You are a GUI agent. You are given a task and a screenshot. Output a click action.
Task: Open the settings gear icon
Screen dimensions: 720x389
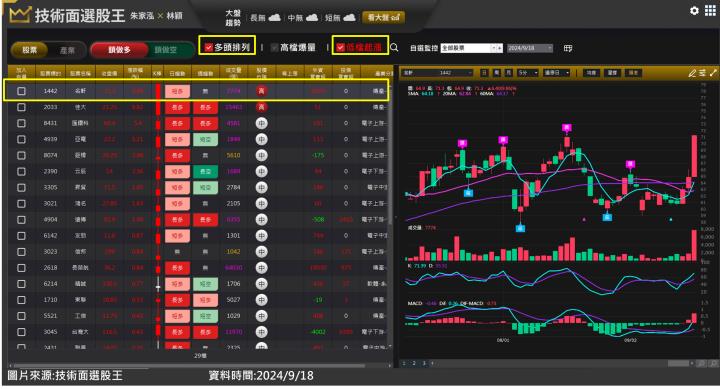click(x=694, y=10)
